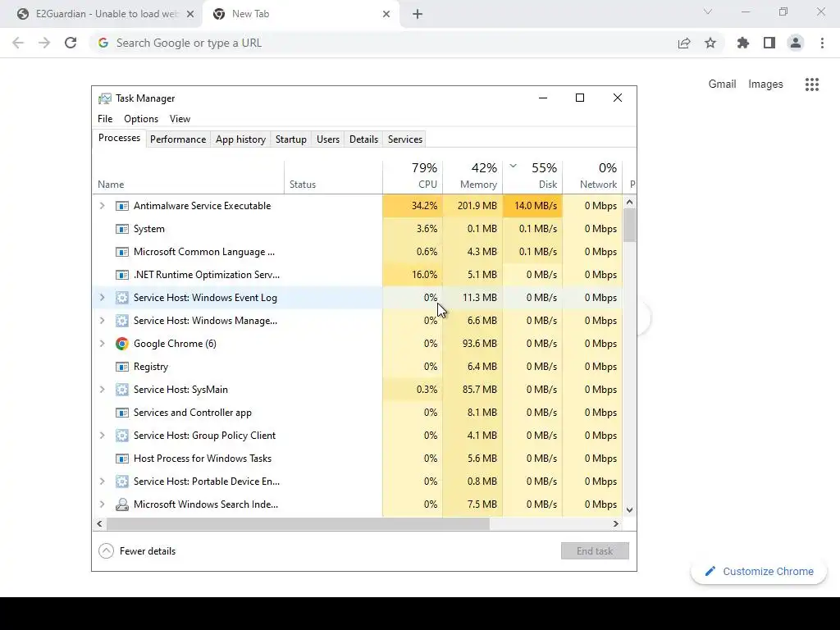Expand Service Host: Portable Device row

click(102, 482)
